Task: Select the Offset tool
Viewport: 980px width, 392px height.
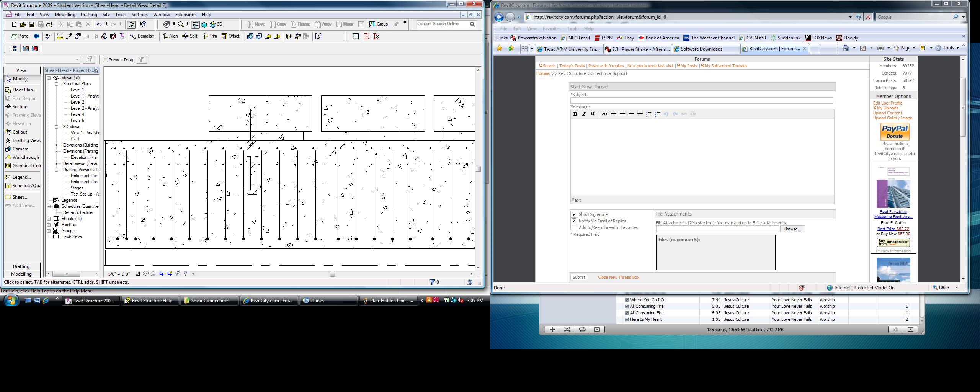Action: click(x=230, y=36)
